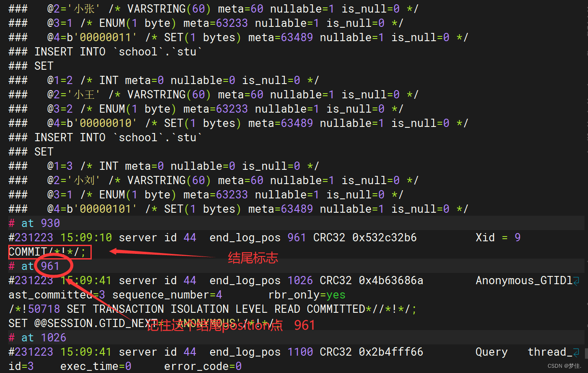Select checksum 0x532c32b6
The height and width of the screenshot is (373, 588).
tap(385, 238)
